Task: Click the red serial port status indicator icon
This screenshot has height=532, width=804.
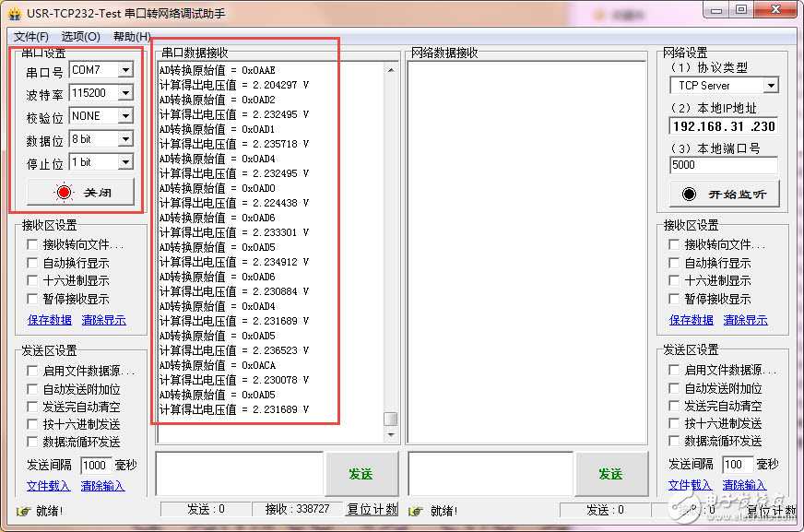Action: (65, 192)
